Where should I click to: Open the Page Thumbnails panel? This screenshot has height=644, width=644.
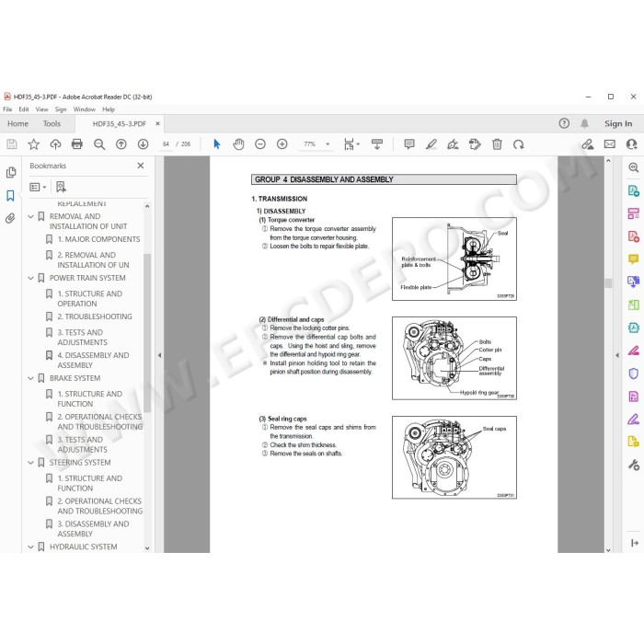click(x=11, y=173)
